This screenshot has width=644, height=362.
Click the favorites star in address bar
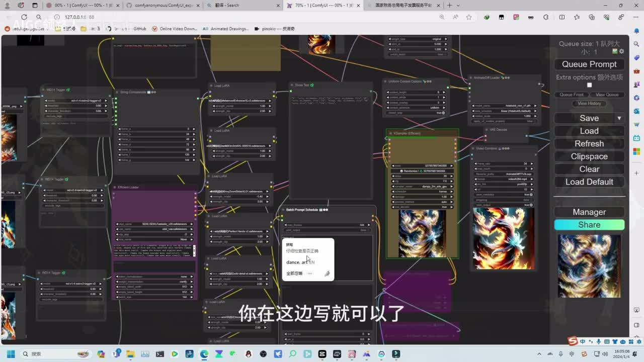469,17
